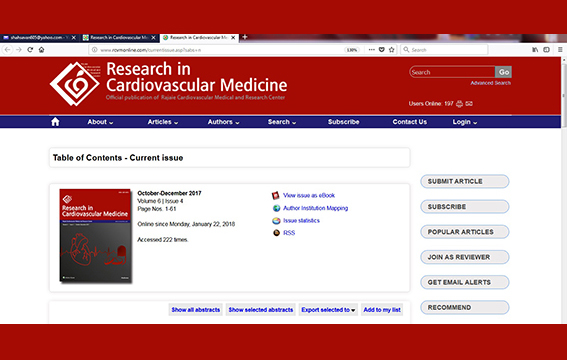Click the JOIN AS REVIEWER button
Image resolution: width=567 pixels, height=360 pixels.
point(465,257)
